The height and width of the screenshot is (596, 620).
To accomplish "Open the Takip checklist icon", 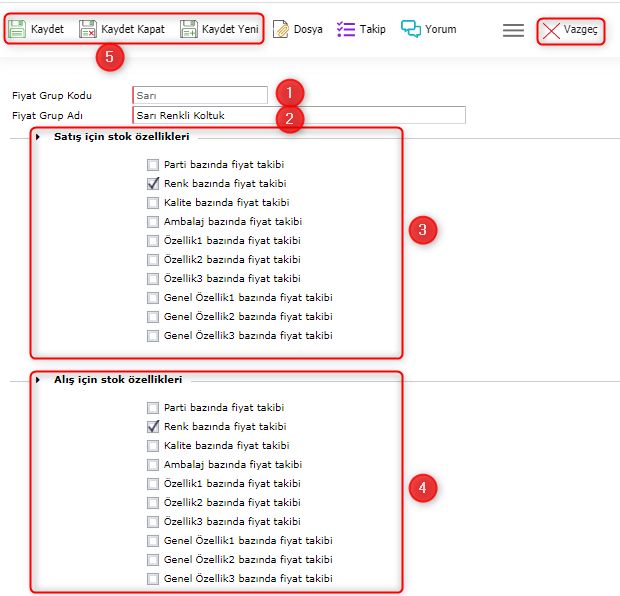I will click(x=346, y=29).
